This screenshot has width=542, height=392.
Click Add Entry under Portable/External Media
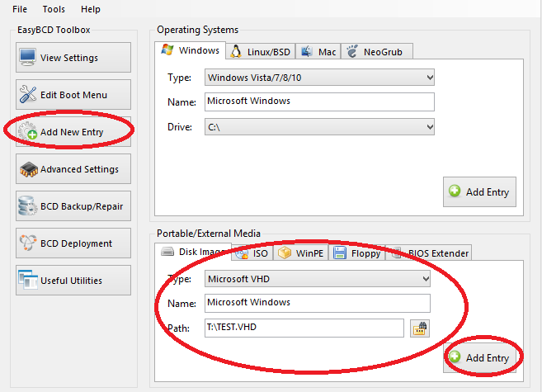coord(479,357)
